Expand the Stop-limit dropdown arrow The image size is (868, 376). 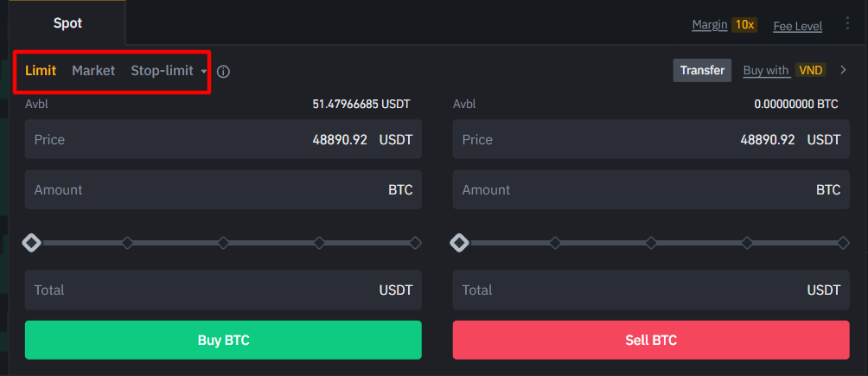point(204,72)
